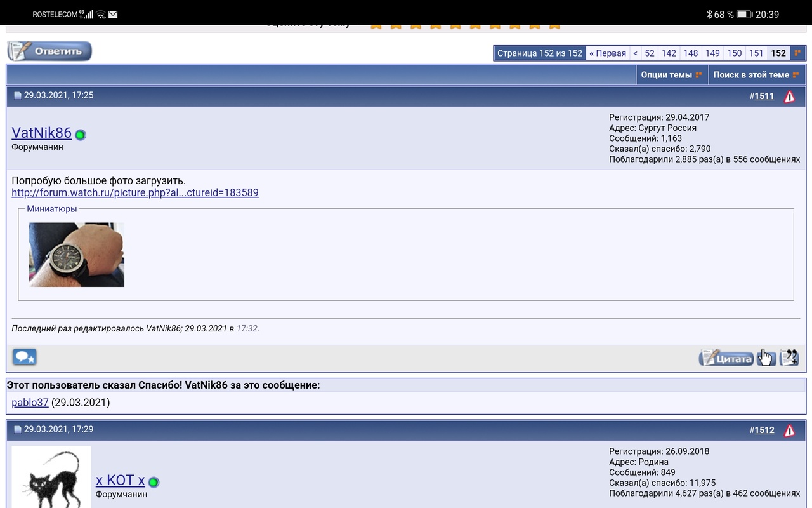Click the thank-you hand icon under VatNik86's post
The height and width of the screenshot is (508, 812).
click(766, 358)
